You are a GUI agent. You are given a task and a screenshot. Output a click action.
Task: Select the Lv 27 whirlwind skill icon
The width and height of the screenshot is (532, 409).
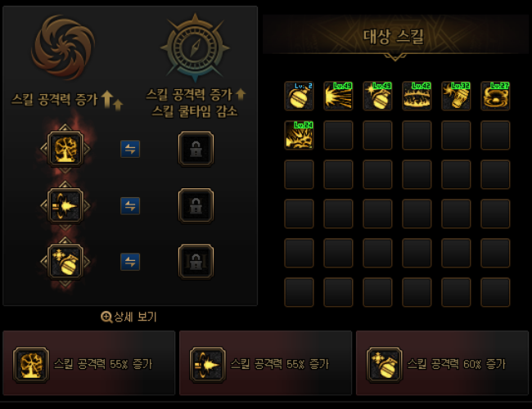tap(495, 96)
